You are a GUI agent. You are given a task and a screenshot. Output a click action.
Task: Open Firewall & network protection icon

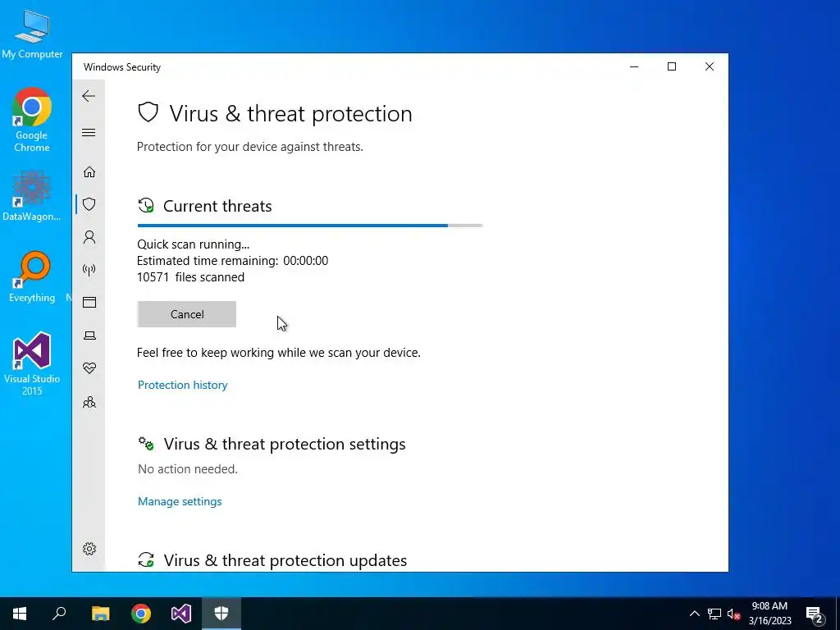click(x=89, y=269)
